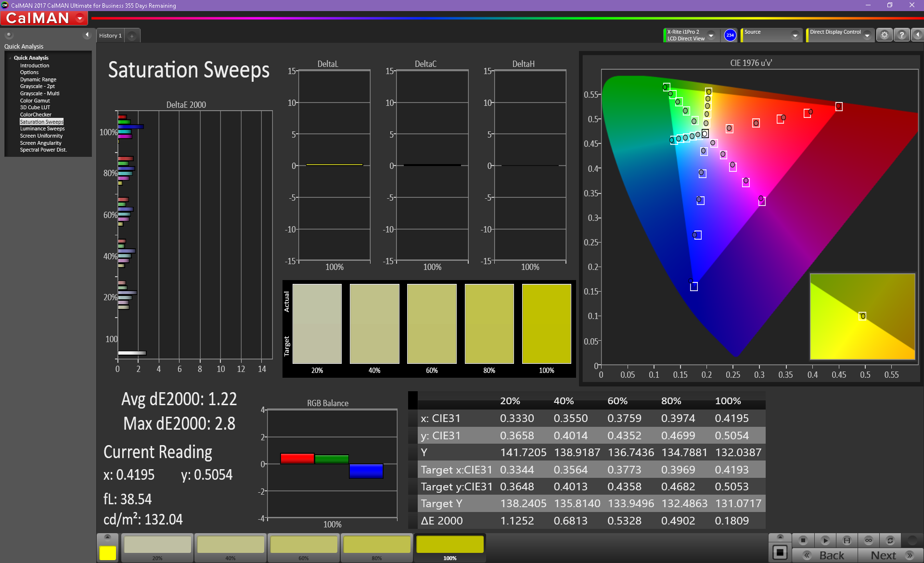This screenshot has height=563, width=924.
Task: Toggle the right panel collapse arrow
Action: pyautogui.click(x=917, y=35)
